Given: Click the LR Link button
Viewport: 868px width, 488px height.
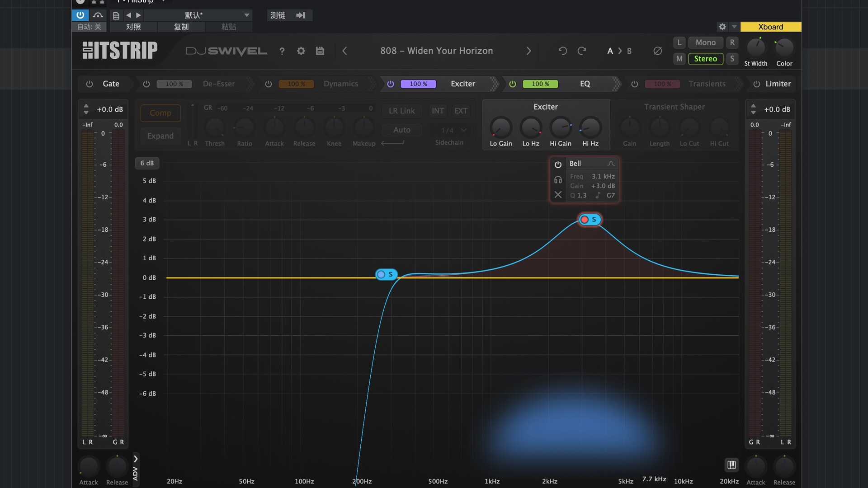Looking at the screenshot, I should tap(402, 111).
